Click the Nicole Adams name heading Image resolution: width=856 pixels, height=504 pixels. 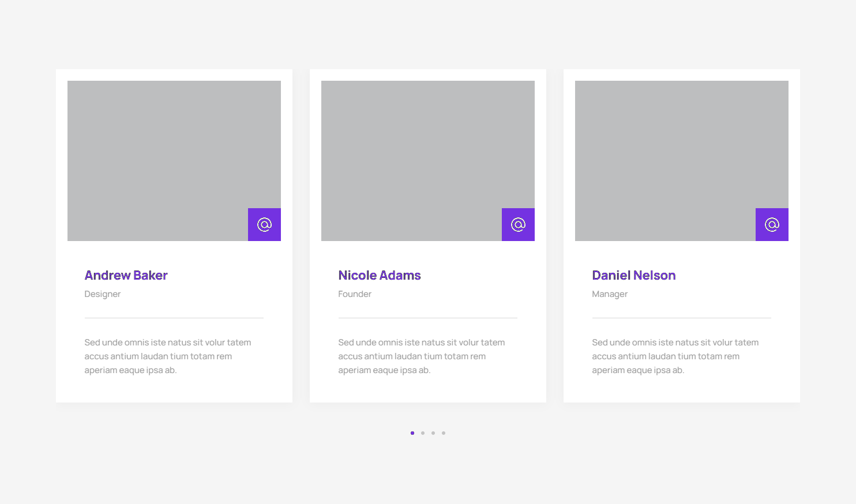tap(379, 275)
